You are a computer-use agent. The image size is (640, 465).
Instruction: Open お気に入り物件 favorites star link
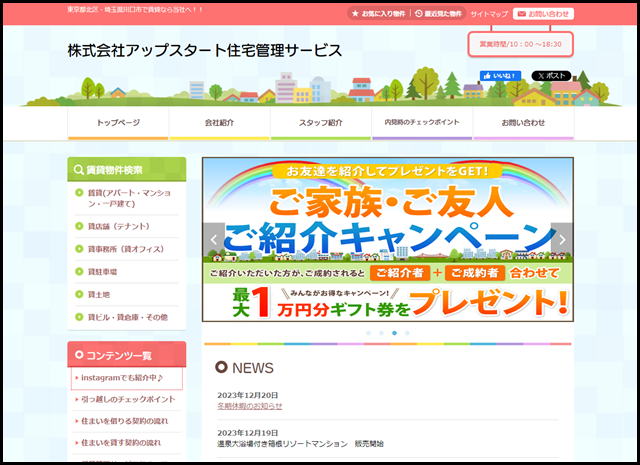click(378, 13)
